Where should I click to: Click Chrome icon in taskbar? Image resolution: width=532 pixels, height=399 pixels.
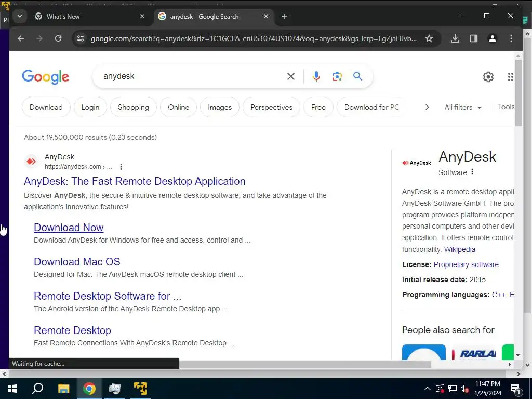pos(89,389)
